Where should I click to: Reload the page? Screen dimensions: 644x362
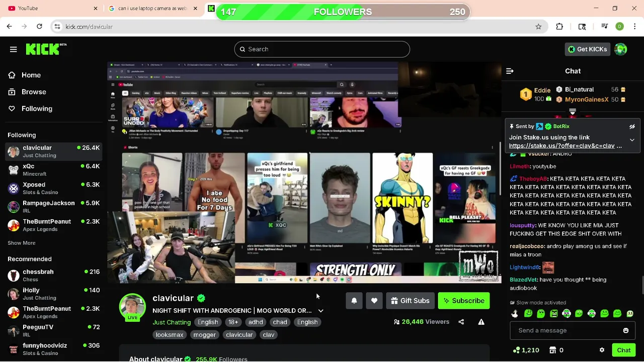point(39,27)
